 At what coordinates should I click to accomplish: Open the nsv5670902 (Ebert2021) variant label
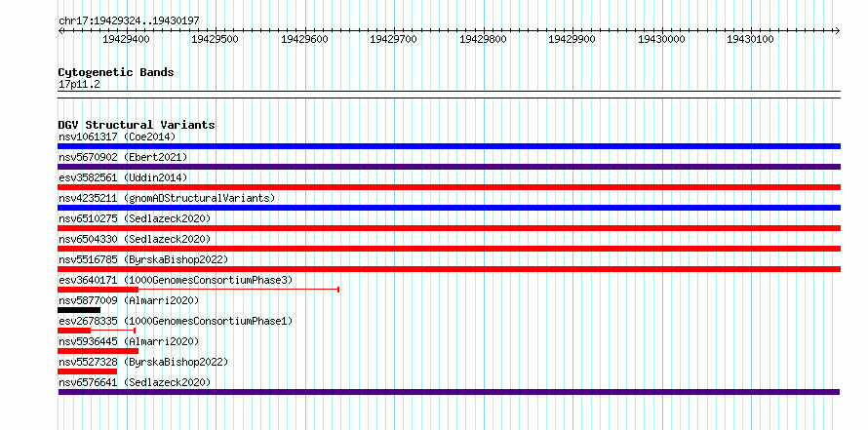123,157
